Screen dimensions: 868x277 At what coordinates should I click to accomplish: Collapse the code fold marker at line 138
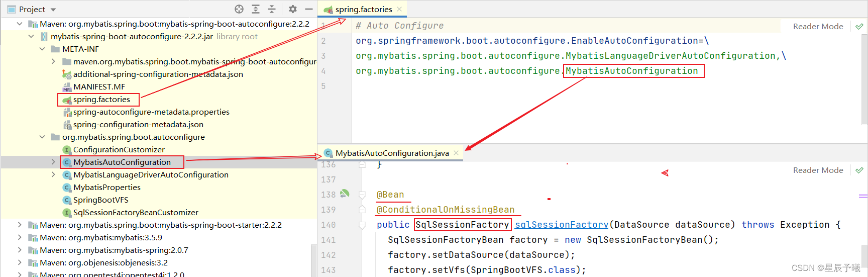click(x=362, y=195)
